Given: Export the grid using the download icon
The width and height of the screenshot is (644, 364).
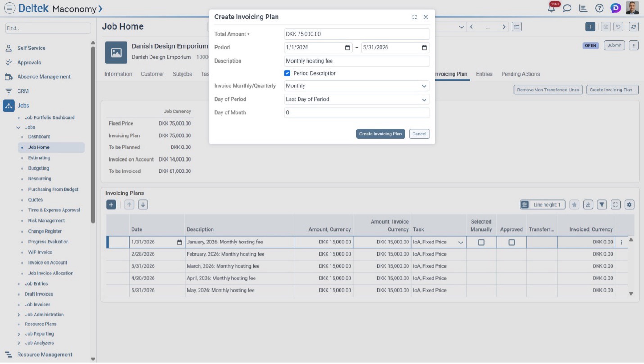Looking at the screenshot, I should point(588,204).
